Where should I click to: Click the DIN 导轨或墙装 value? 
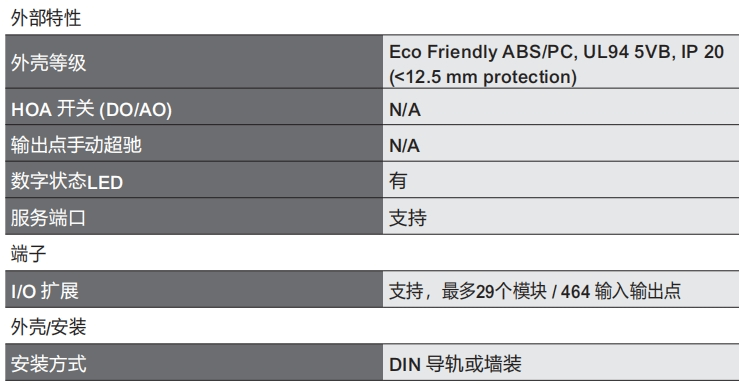(455, 364)
